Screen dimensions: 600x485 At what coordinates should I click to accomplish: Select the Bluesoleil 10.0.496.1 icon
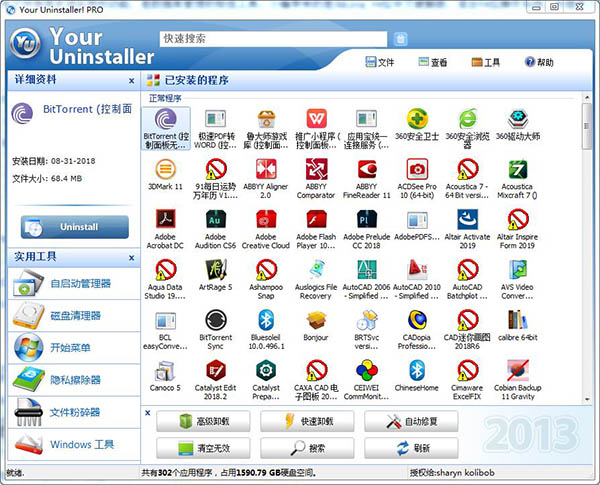[x=266, y=320]
